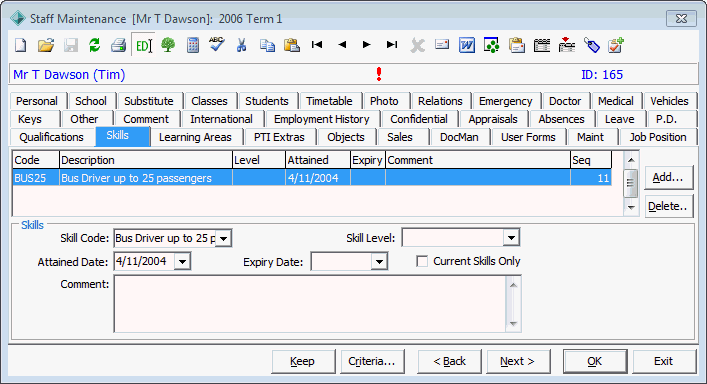This screenshot has width=707, height=384.
Task: Click the skills list scrollbar thumb
Action: (630, 183)
